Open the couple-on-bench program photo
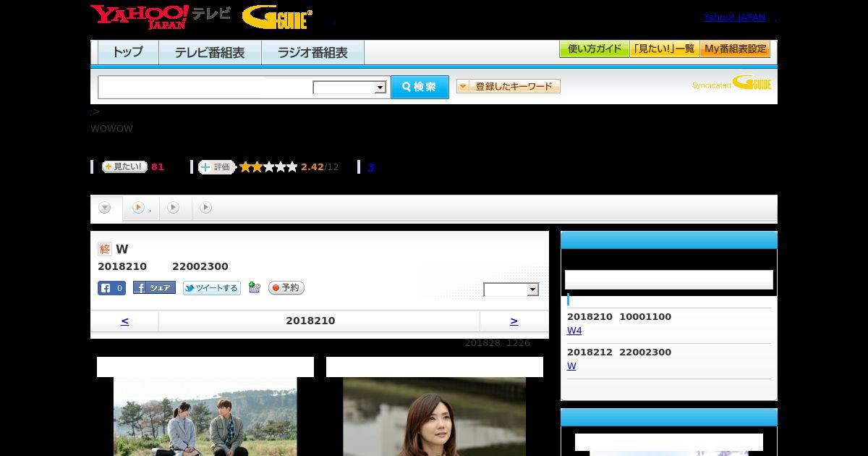Viewport: 868px width, 456px height. (205, 416)
